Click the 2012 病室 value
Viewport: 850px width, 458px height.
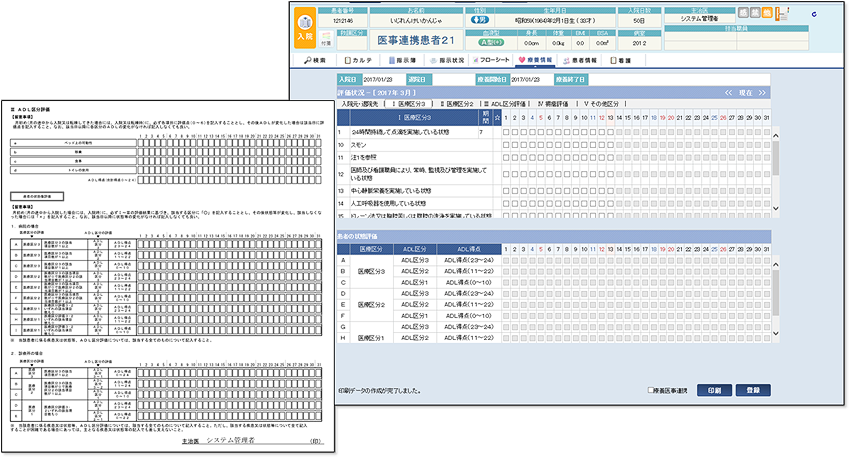click(639, 43)
